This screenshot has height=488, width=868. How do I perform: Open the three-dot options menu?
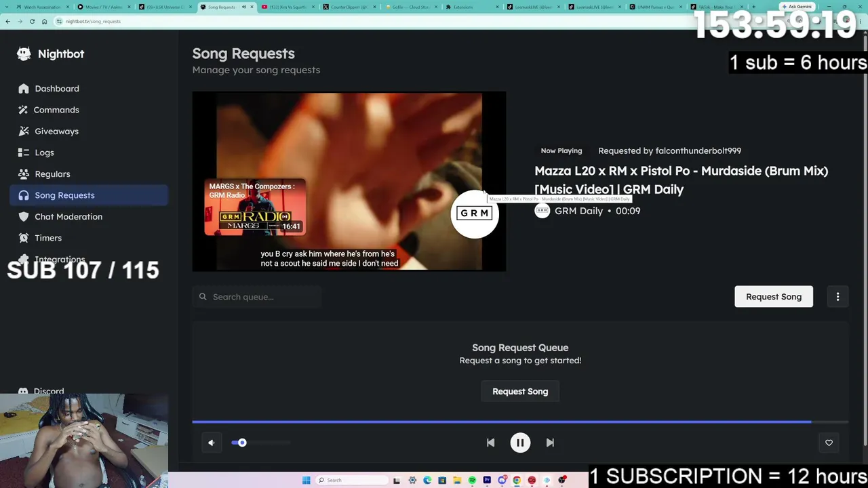pos(837,297)
